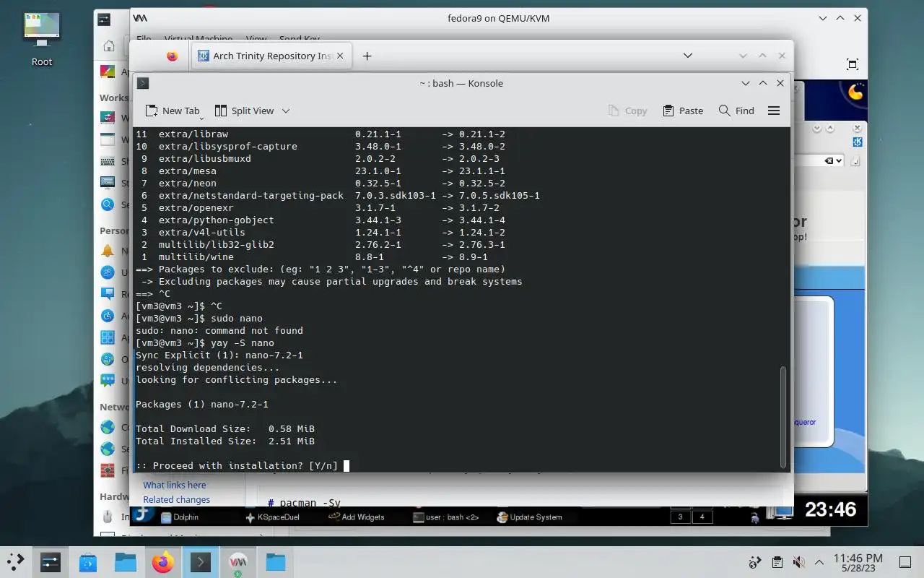This screenshot has width=924, height=578.
Task: Select Dolphin in the guest VM taskbar
Action: pyautogui.click(x=180, y=517)
